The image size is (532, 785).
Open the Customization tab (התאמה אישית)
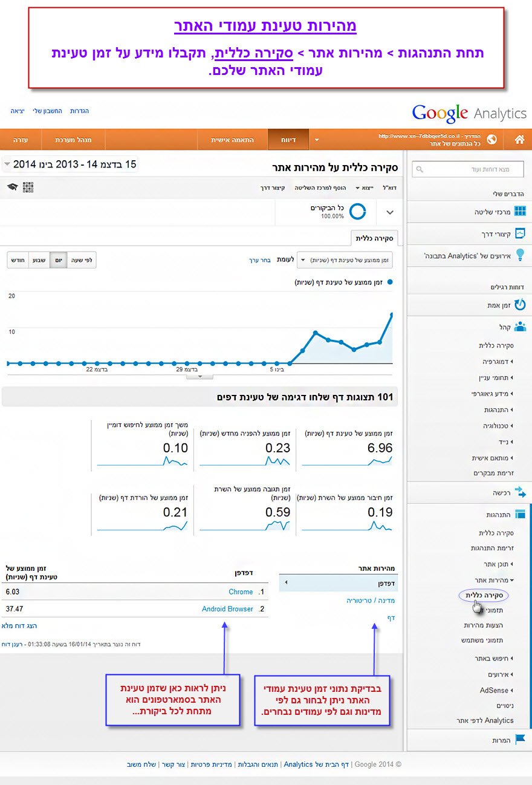click(232, 140)
